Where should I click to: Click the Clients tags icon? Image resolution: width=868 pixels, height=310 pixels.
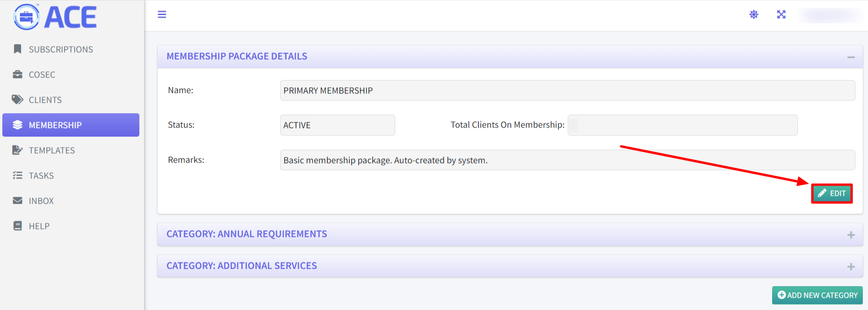pyautogui.click(x=18, y=100)
